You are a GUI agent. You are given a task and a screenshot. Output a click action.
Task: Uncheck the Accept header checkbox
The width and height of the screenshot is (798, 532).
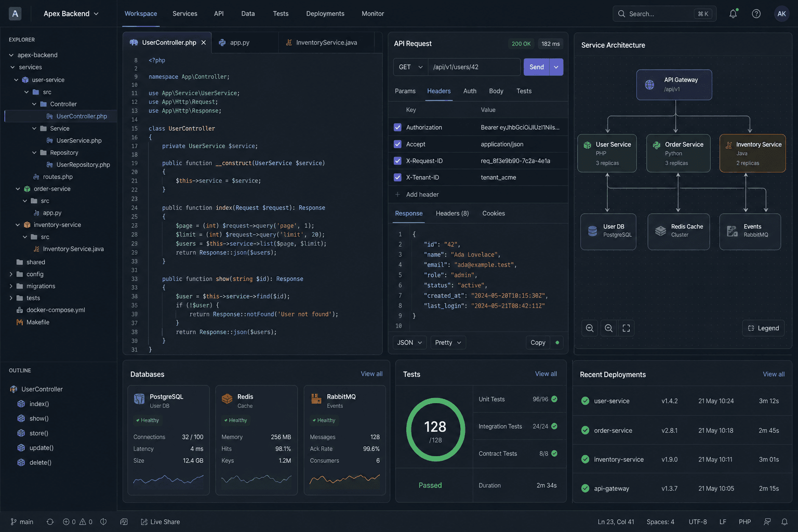397,144
